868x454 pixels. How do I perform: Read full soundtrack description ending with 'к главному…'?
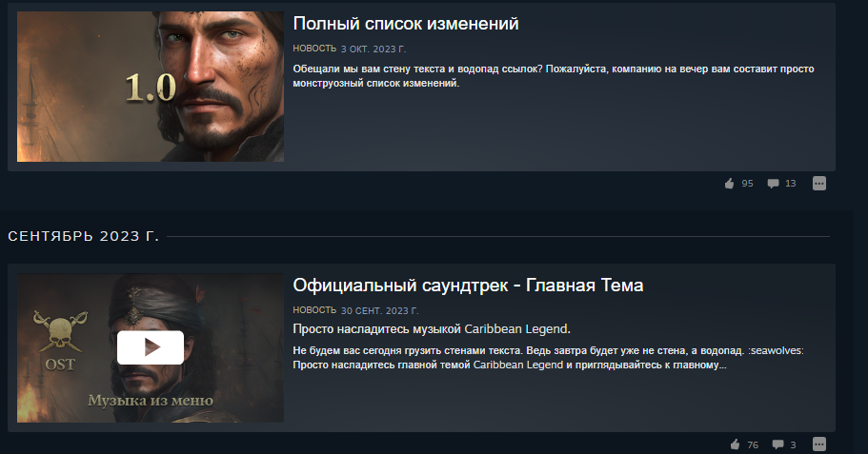point(548,358)
